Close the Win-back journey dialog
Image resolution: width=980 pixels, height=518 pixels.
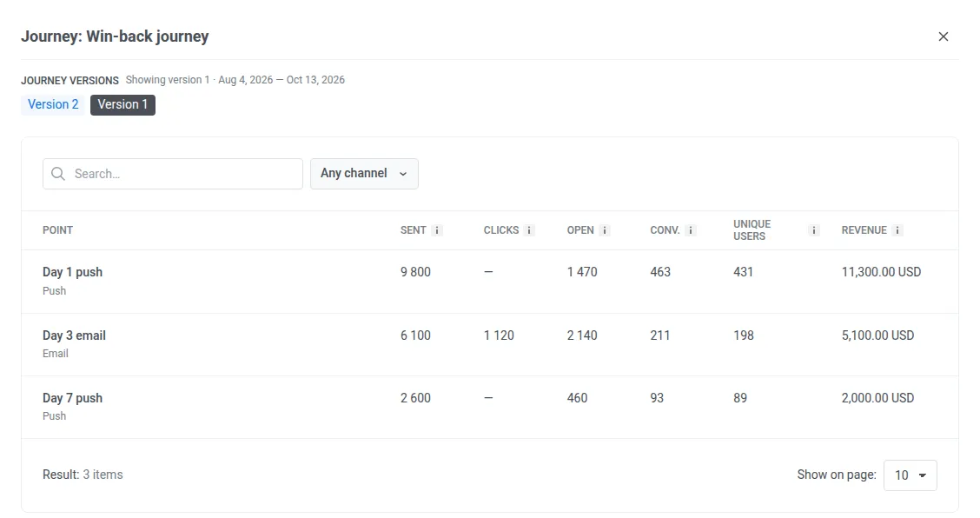pos(944,37)
